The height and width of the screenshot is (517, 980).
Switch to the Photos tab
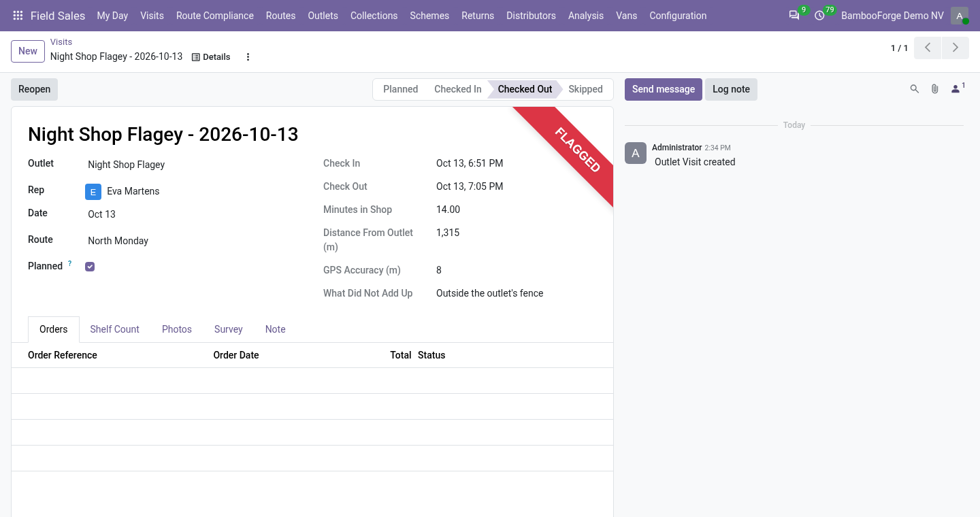point(177,329)
